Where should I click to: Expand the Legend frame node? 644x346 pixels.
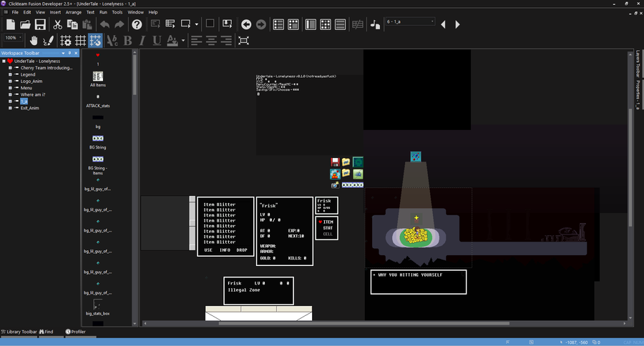click(x=10, y=74)
